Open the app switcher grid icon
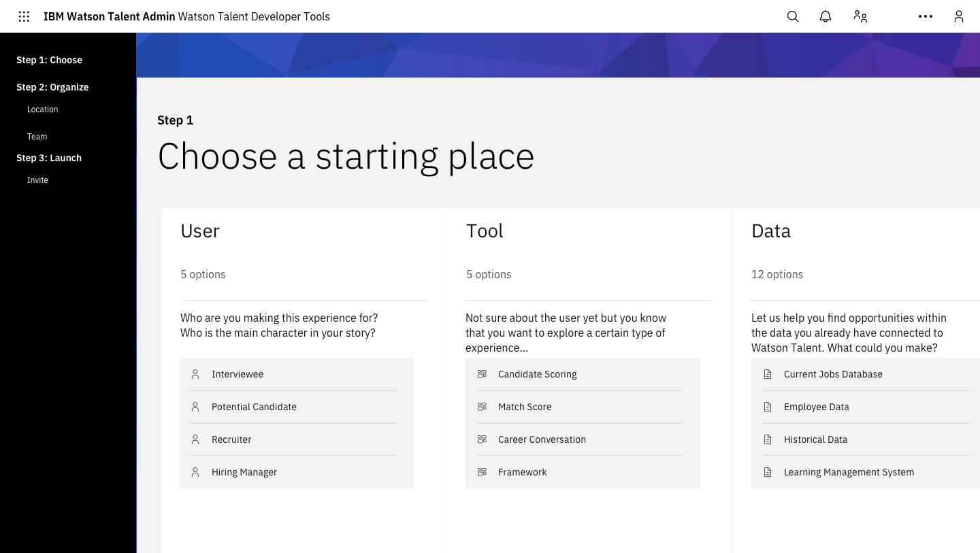The height and width of the screenshot is (553, 980). [x=24, y=16]
